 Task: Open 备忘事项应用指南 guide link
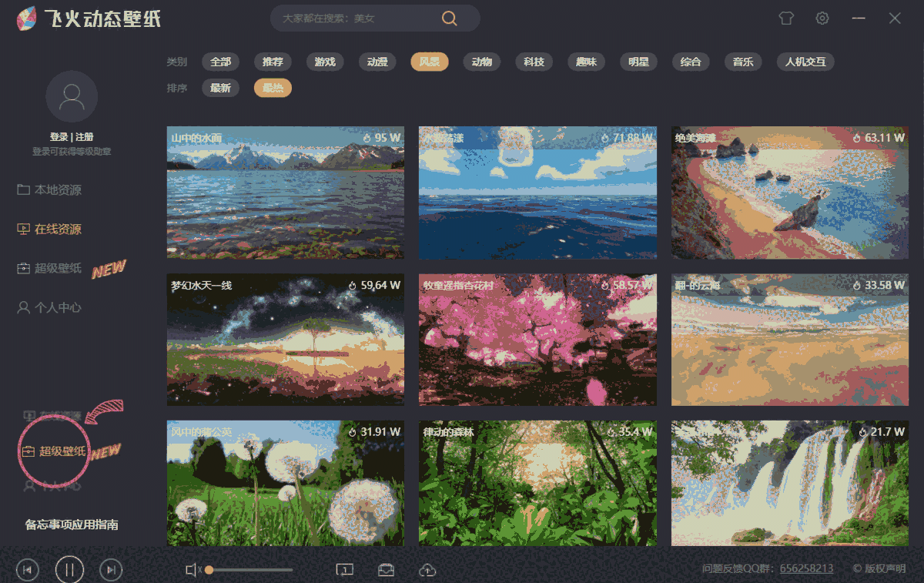72,524
